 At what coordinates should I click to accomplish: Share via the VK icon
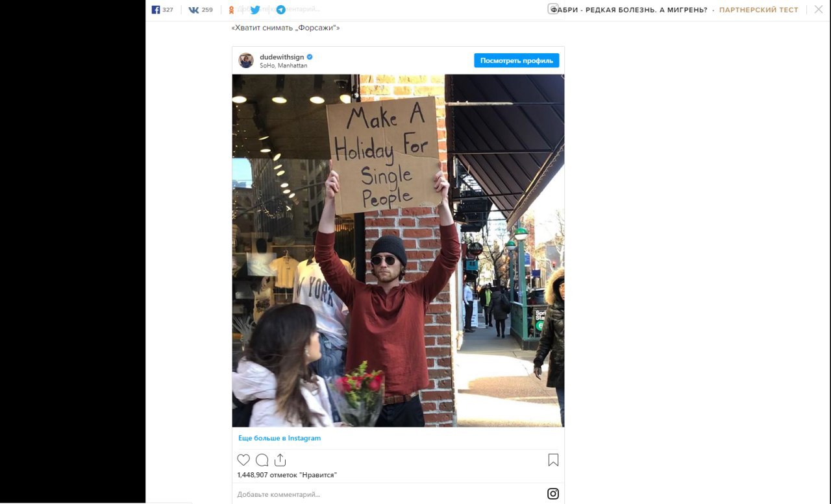point(200,10)
